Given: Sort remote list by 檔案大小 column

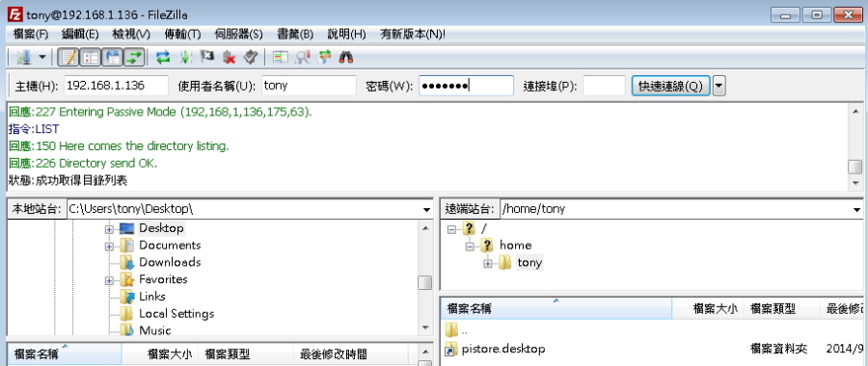Looking at the screenshot, I should pos(708,308).
